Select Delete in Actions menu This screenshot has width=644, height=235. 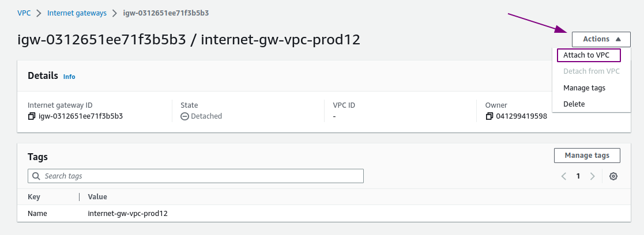574,104
